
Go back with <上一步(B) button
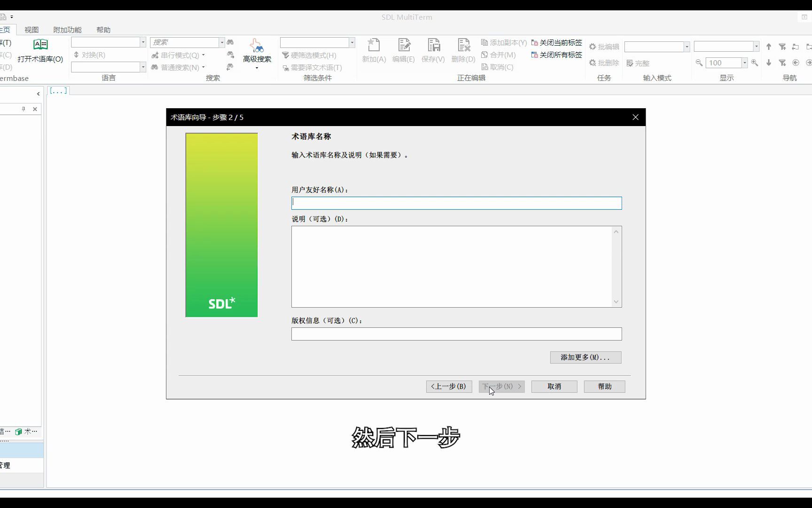(x=449, y=386)
